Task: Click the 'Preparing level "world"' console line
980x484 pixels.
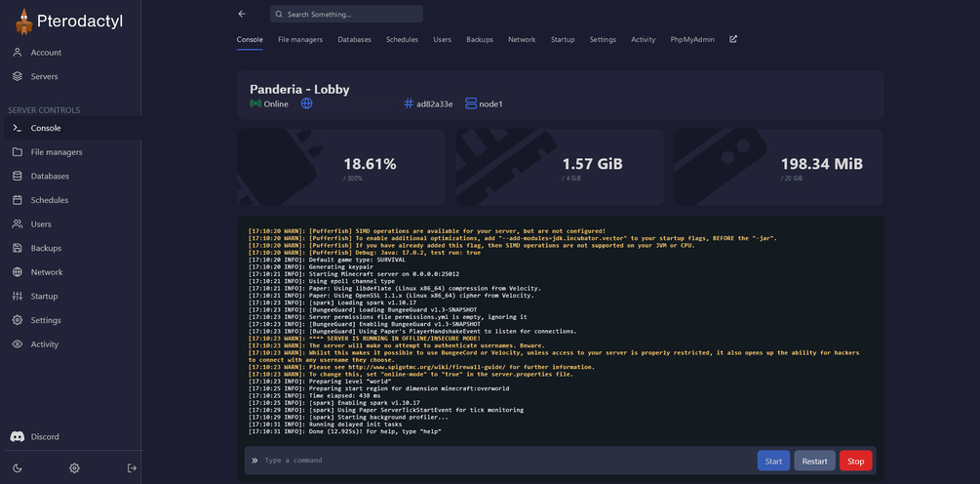Action: pos(320,381)
